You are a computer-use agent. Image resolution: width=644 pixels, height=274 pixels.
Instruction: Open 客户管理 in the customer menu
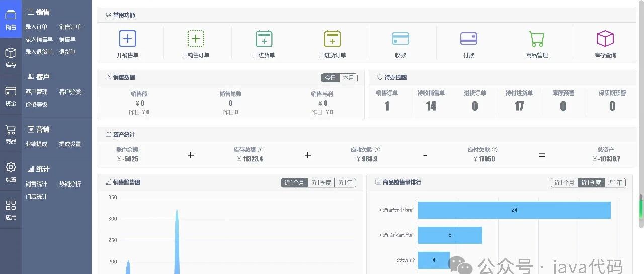tap(36, 92)
